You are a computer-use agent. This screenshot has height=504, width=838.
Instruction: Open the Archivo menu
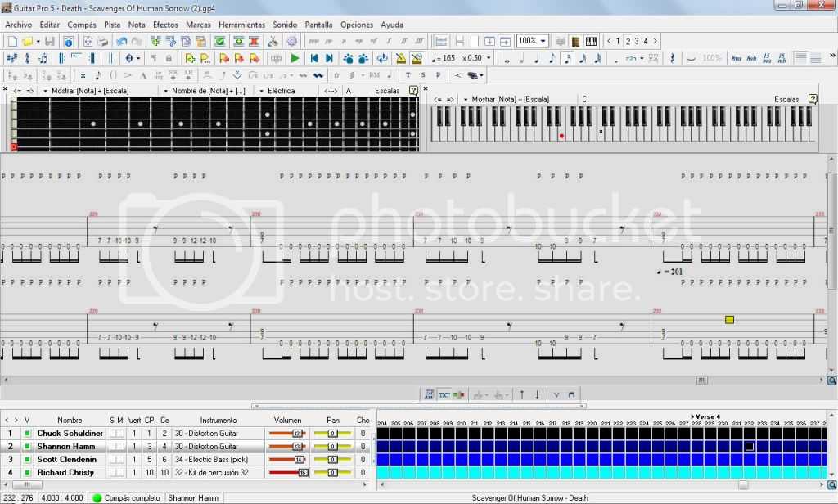click(x=19, y=25)
